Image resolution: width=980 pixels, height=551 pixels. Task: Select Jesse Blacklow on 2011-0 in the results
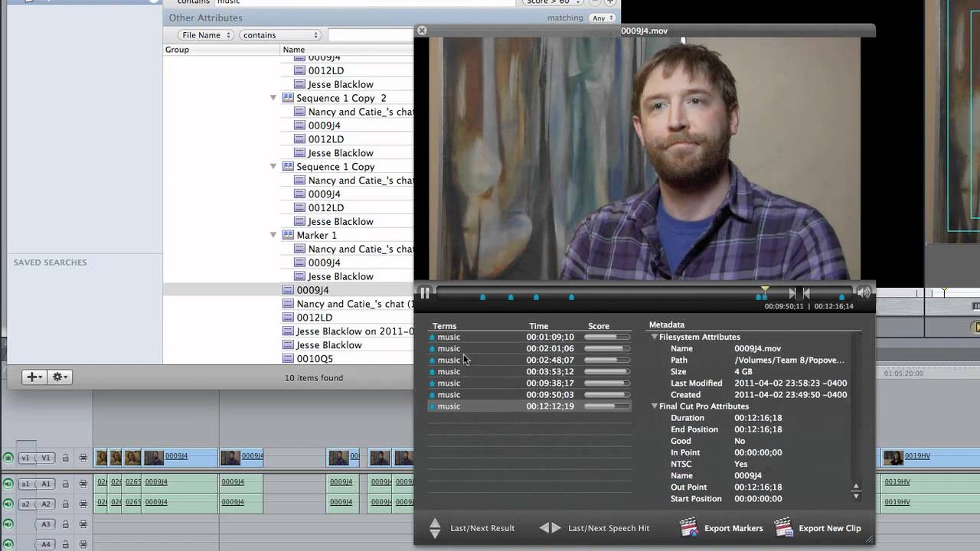click(x=354, y=331)
